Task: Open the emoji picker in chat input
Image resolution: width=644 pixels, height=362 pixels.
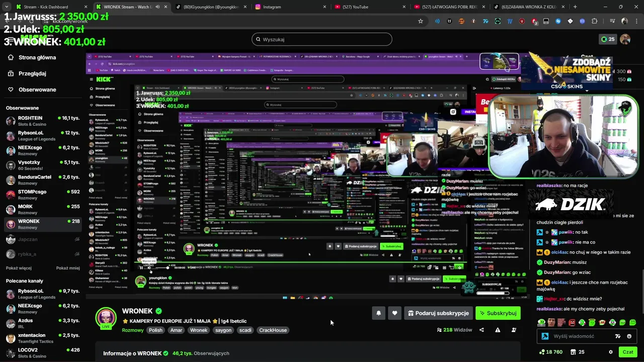Action: (x=629, y=336)
